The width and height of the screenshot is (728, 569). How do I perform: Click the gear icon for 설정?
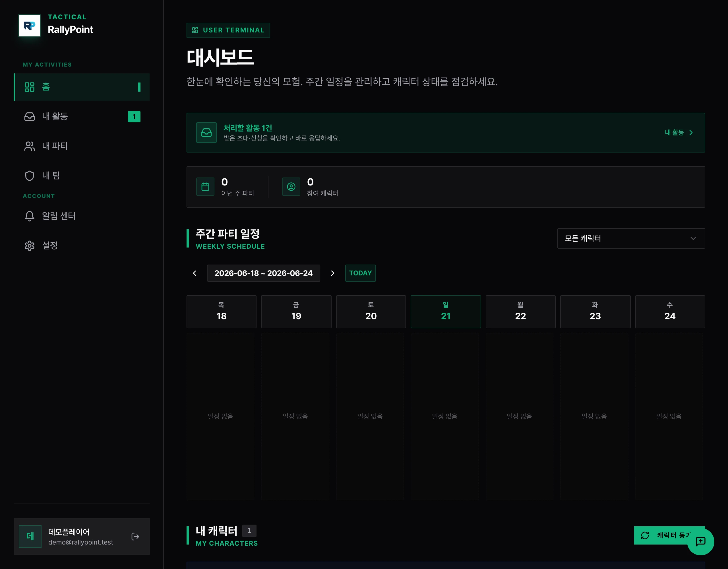click(30, 246)
